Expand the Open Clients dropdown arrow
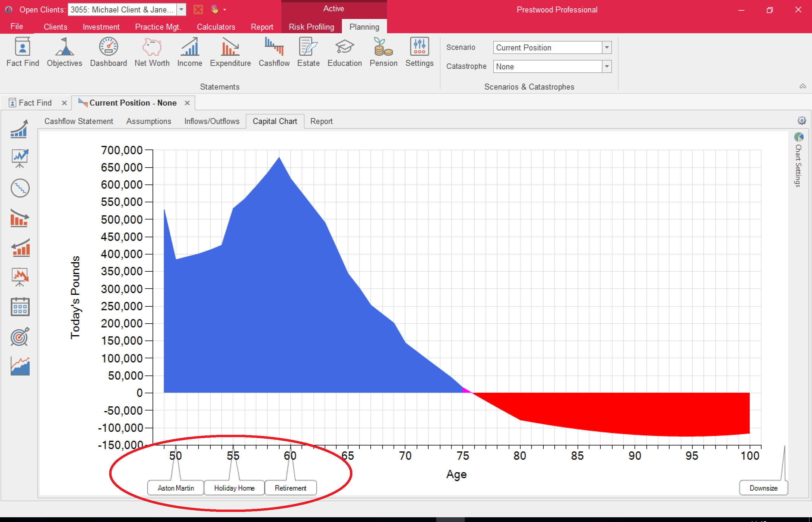Screen dimensions: 812x522 point(181,9)
